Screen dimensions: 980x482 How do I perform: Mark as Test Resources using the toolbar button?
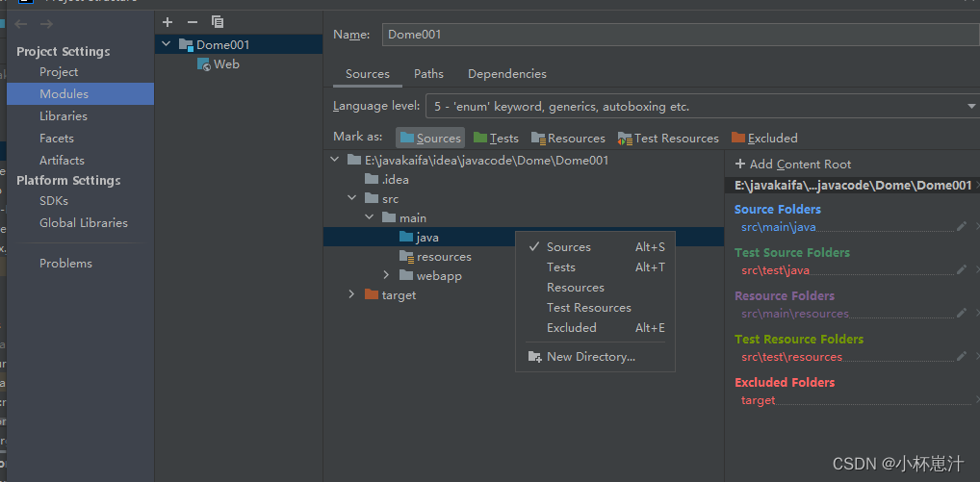click(668, 138)
